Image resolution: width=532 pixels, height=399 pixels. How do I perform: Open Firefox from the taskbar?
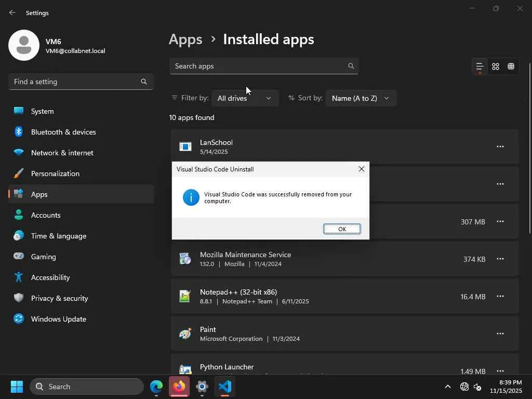[179, 387]
